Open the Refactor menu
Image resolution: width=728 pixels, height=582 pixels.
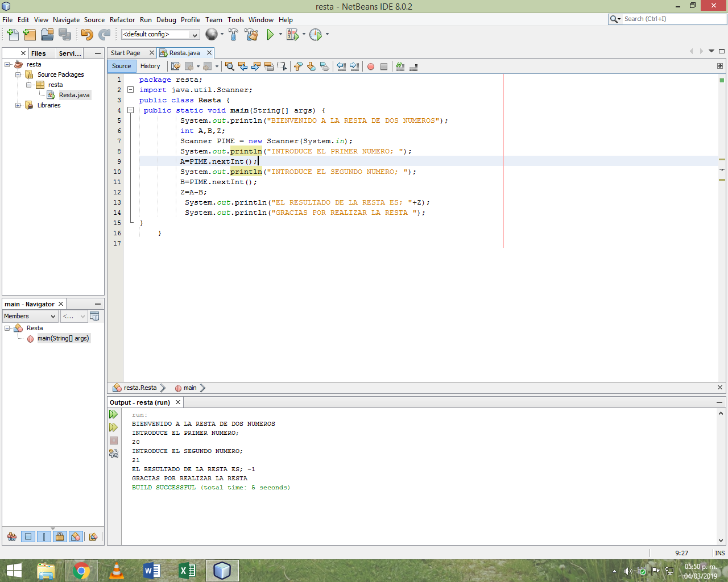tap(122, 19)
